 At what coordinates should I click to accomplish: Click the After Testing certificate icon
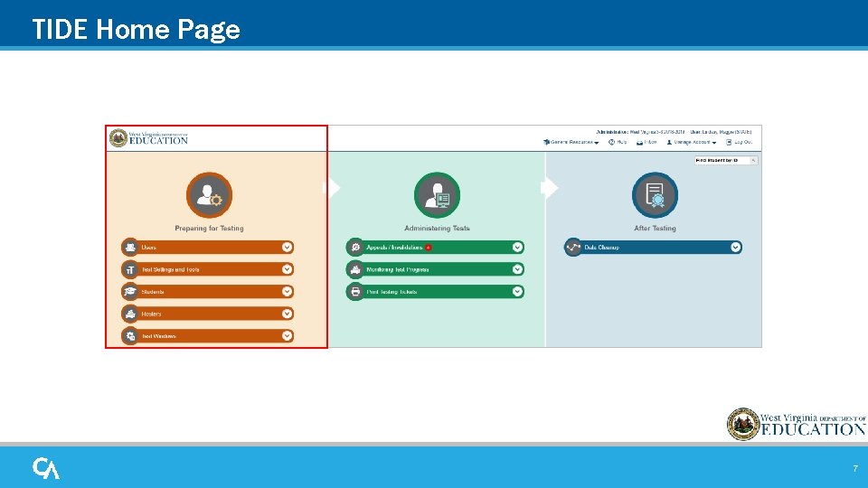point(655,195)
